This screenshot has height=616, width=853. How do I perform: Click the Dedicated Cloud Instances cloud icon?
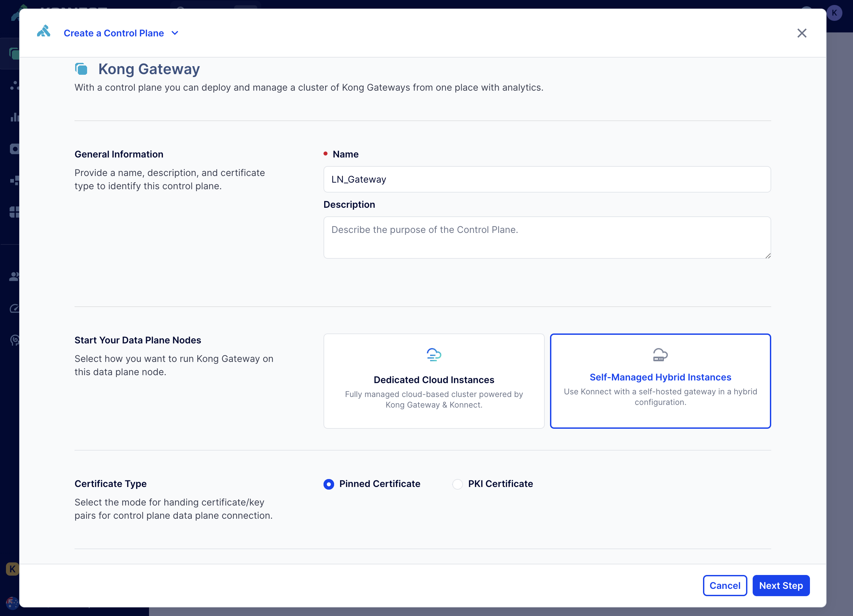click(434, 354)
